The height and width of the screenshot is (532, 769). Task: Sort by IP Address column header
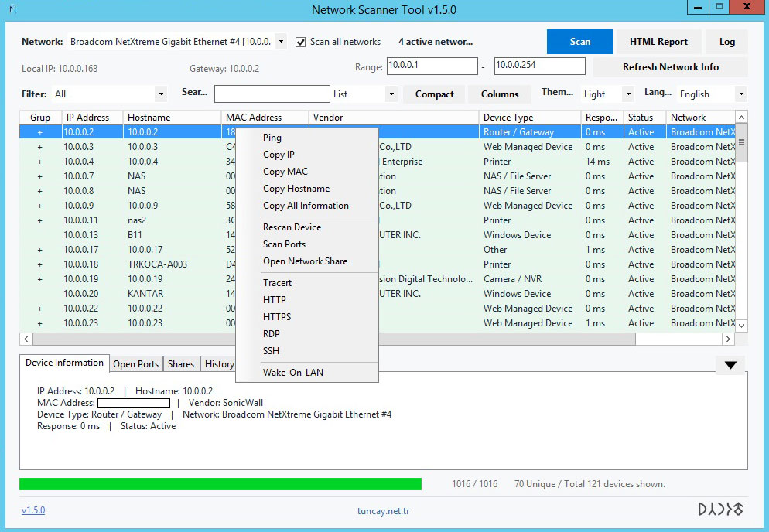(x=92, y=118)
